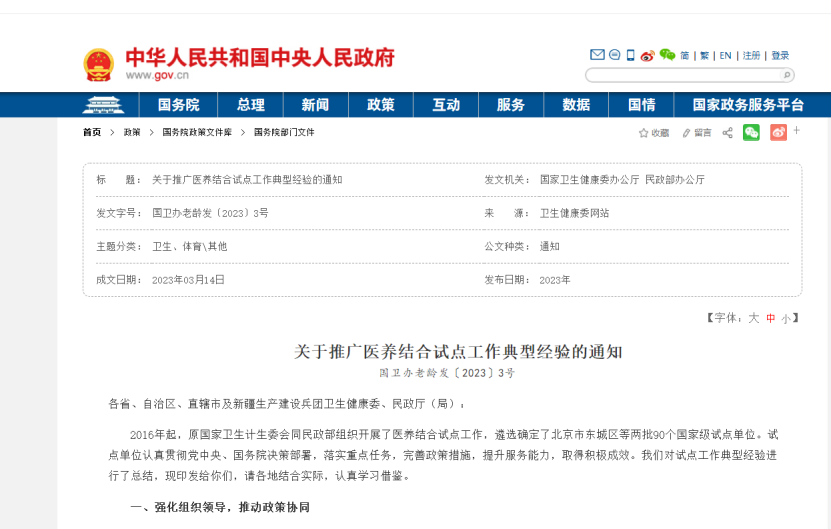Go to 政策 breadcrumb link
This screenshot has height=529, width=831.
tap(132, 133)
